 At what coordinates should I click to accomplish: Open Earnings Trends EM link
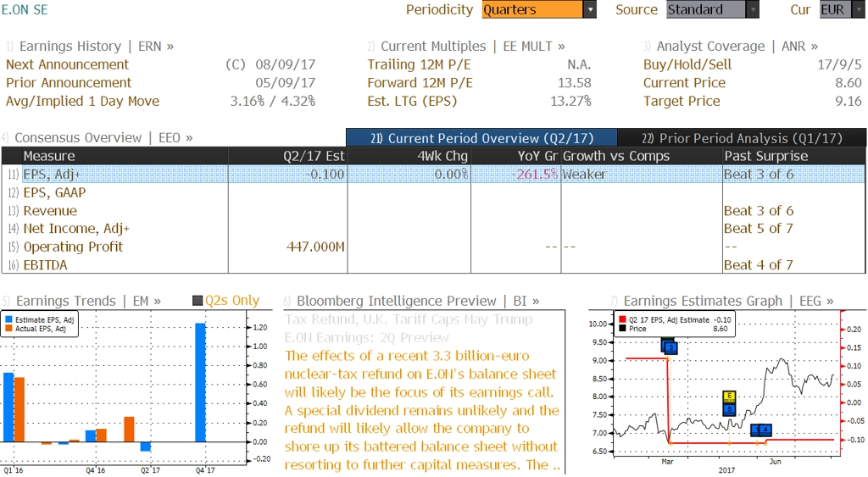pyautogui.click(x=88, y=301)
